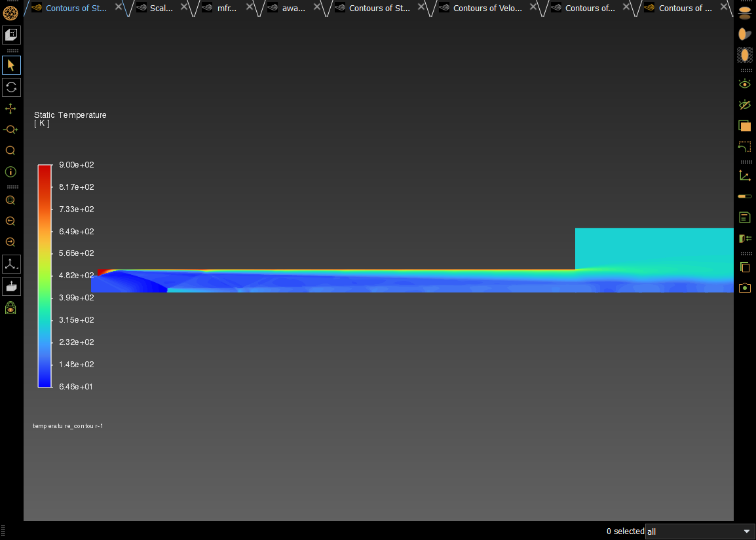Image resolution: width=756 pixels, height=540 pixels.
Task: Toggle the view lock icon
Action: pos(10,308)
